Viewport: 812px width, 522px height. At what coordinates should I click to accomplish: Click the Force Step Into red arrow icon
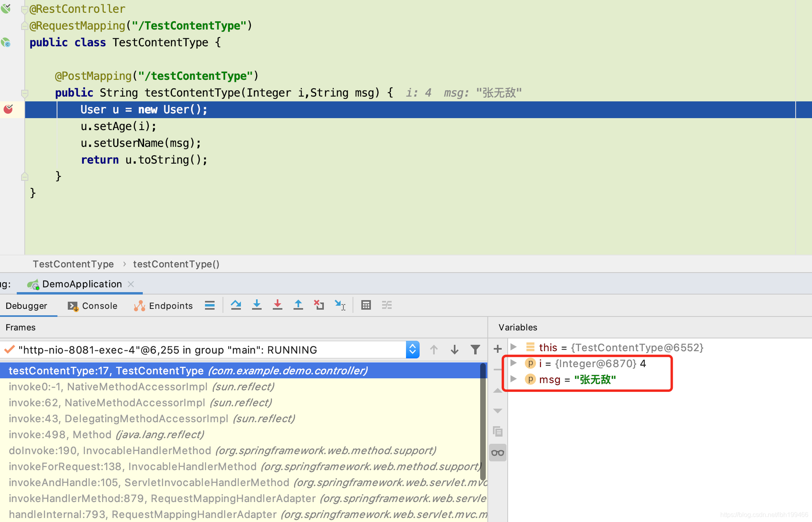tap(278, 305)
